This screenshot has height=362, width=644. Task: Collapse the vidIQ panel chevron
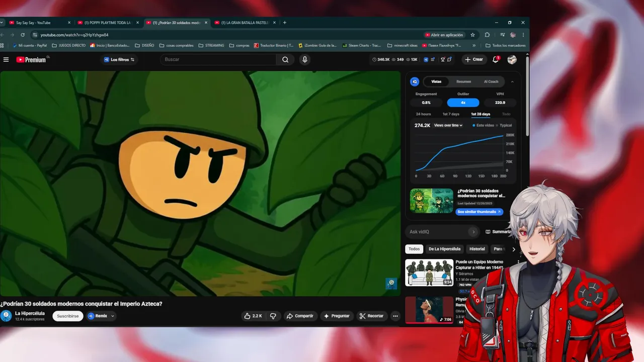(x=512, y=81)
